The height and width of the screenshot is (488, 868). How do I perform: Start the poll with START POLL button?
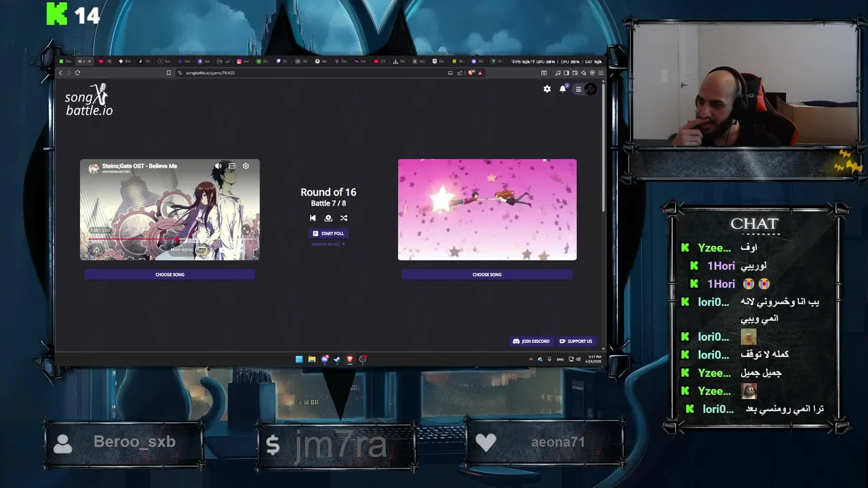pos(328,233)
